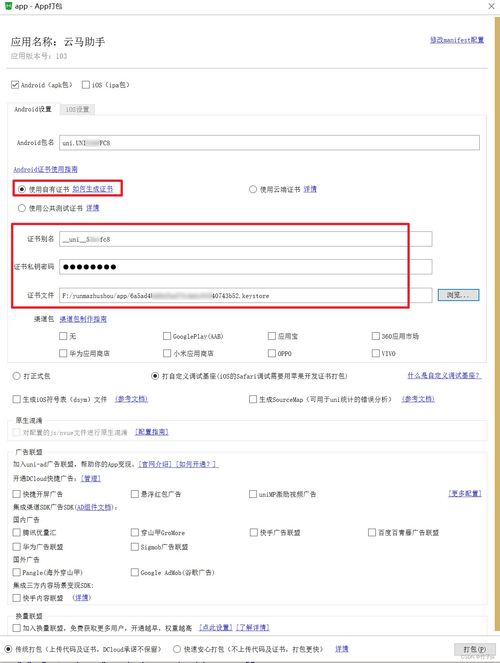The height and width of the screenshot is (663, 500).
Task: Check the GooglePlay(AAB) channel checkbox
Action: click(167, 336)
